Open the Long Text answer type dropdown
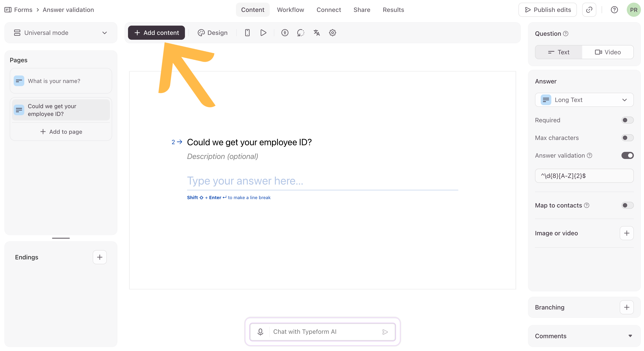 584,100
